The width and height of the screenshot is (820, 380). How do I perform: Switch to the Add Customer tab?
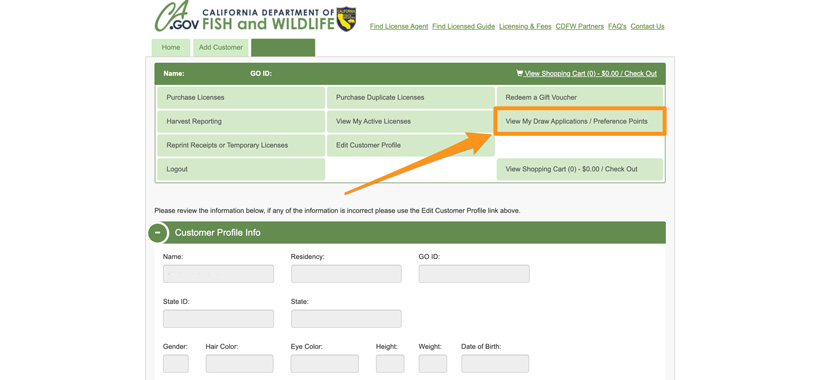tap(221, 47)
